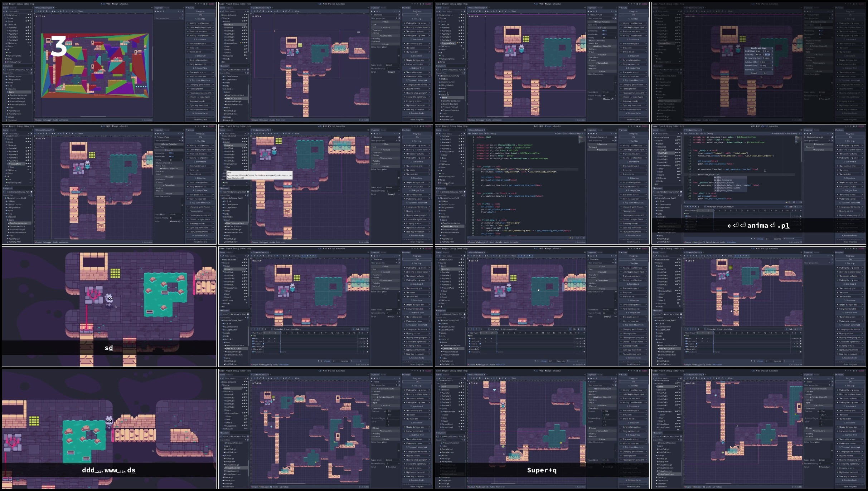This screenshot has height=491, width=868.
Task: Expand the pickups folder in the big-3 frame
Action: tap(5, 117)
